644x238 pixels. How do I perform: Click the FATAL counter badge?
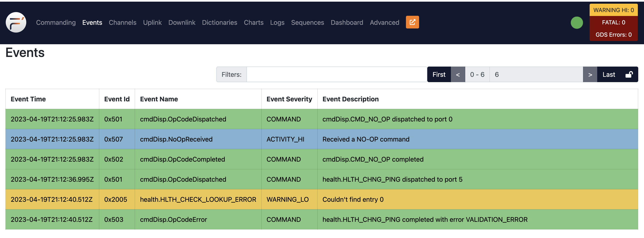coord(613,23)
